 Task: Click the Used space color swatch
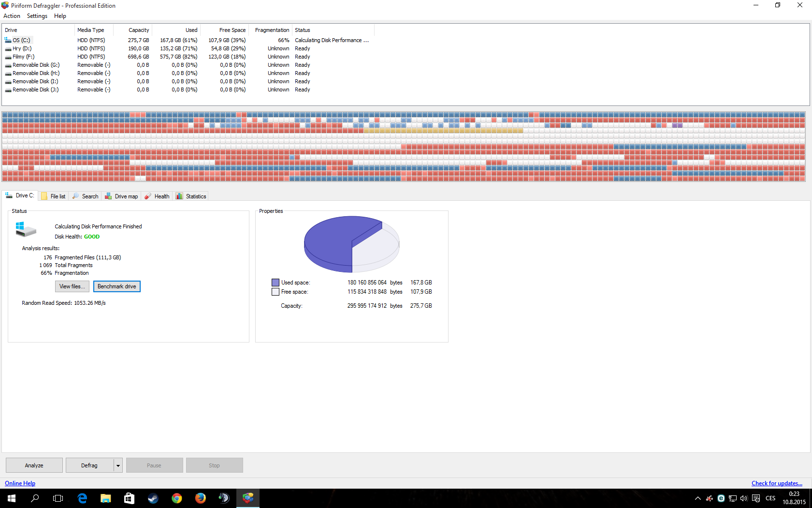(275, 283)
